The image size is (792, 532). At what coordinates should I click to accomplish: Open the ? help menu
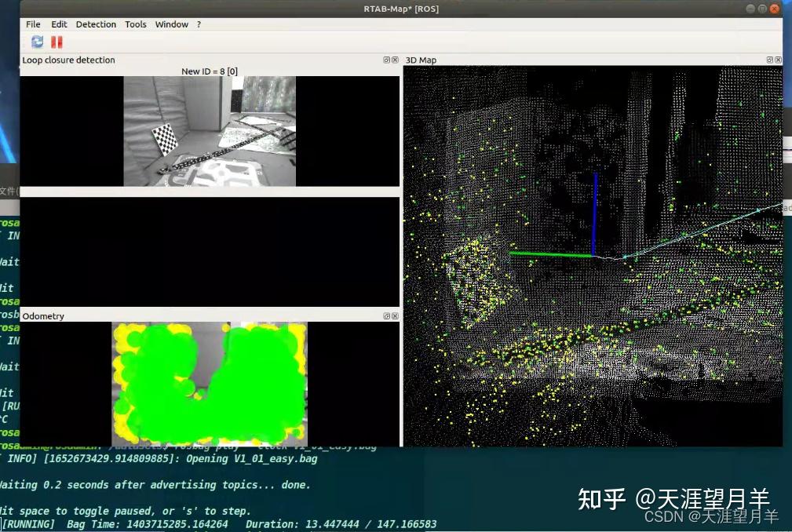198,24
